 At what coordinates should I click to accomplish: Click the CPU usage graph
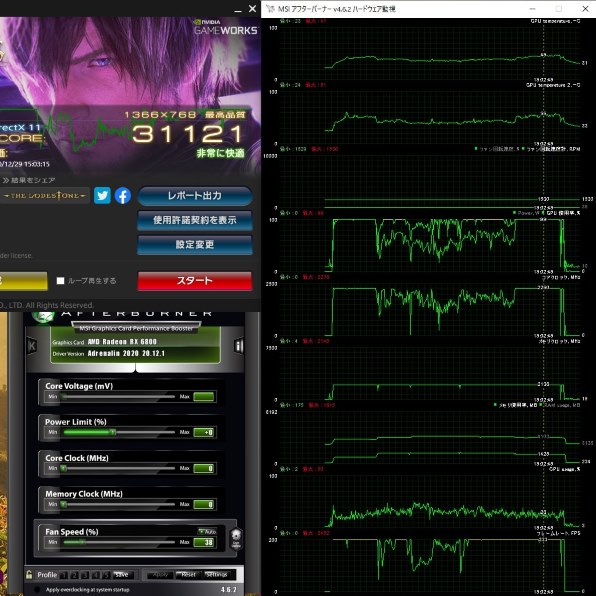point(429,502)
